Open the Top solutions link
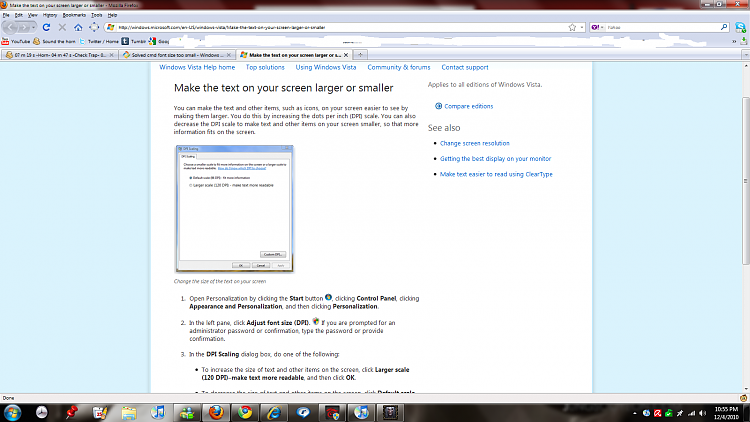Image resolution: width=750 pixels, height=422 pixels. point(265,67)
